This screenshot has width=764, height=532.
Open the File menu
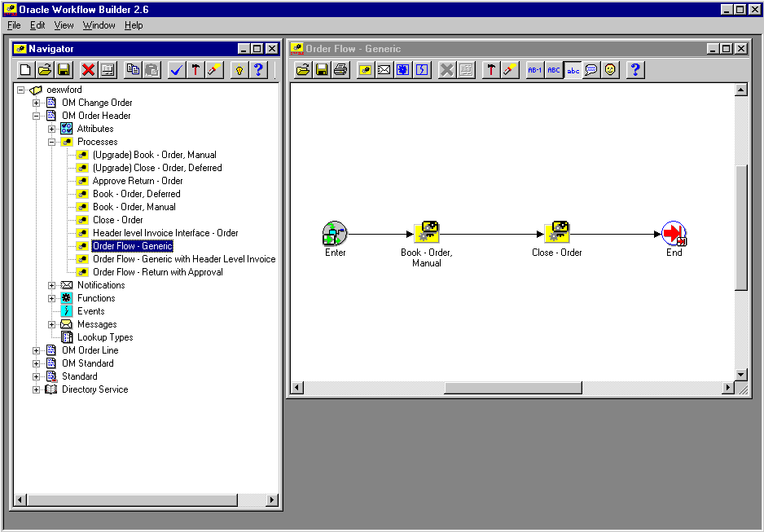click(x=14, y=25)
